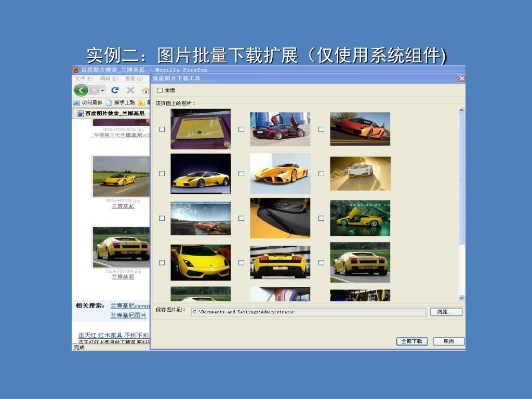Open the 编辑 menu in Firefox
This screenshot has width=532, height=399.
[x=109, y=78]
